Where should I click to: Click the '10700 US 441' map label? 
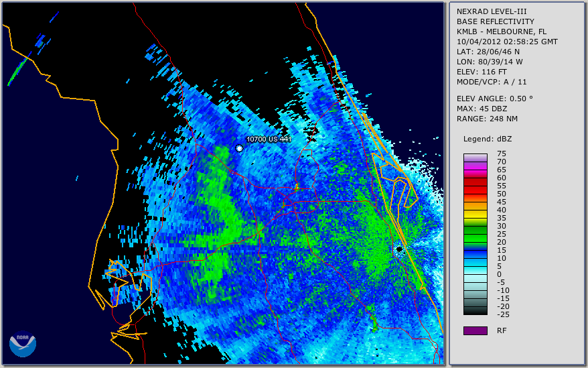point(269,139)
